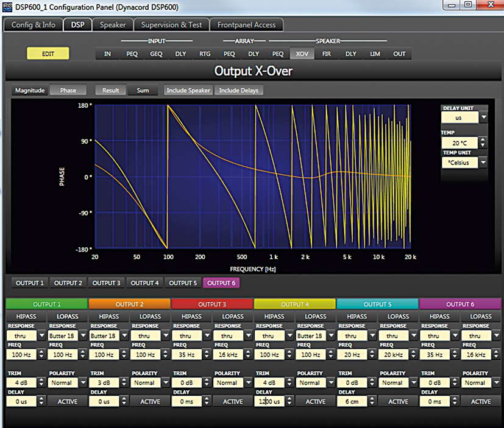This screenshot has width=504, height=428.
Task: Open the LIM limiter block
Action: click(375, 54)
